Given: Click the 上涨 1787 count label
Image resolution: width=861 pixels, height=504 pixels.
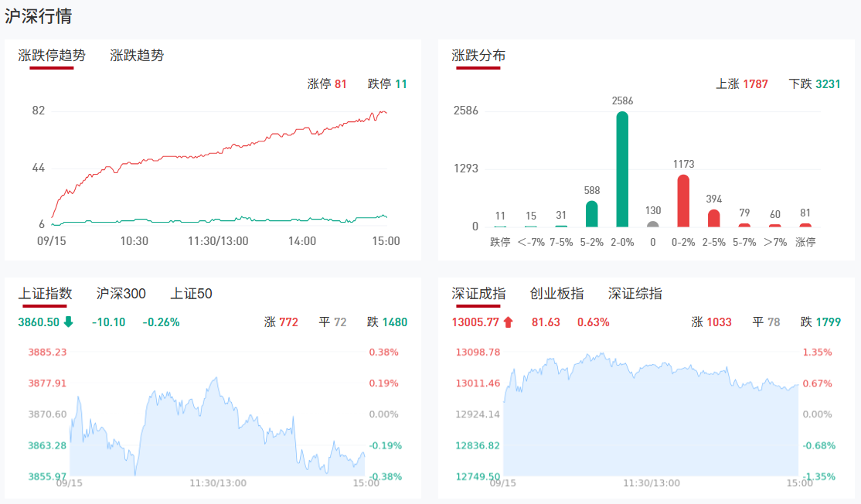Looking at the screenshot, I should (742, 84).
